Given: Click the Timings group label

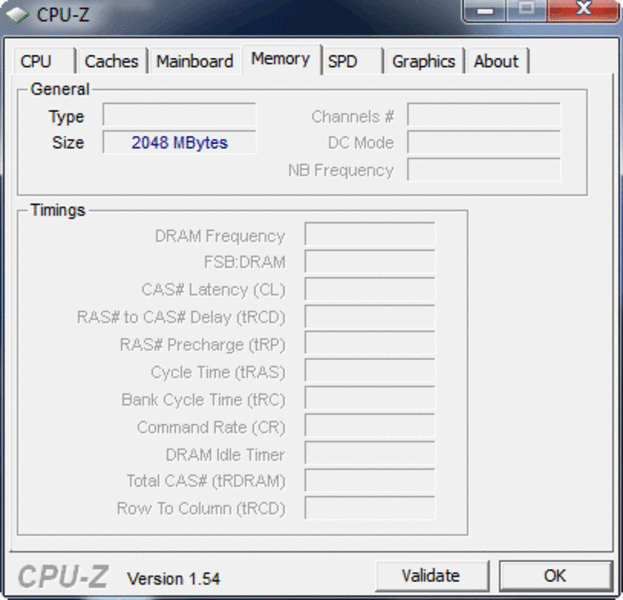Looking at the screenshot, I should tap(58, 210).
